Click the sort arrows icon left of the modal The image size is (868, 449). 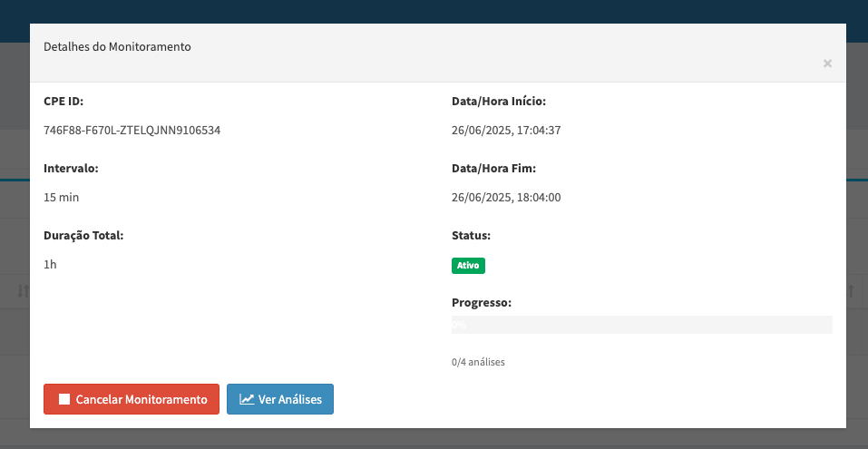click(x=23, y=290)
